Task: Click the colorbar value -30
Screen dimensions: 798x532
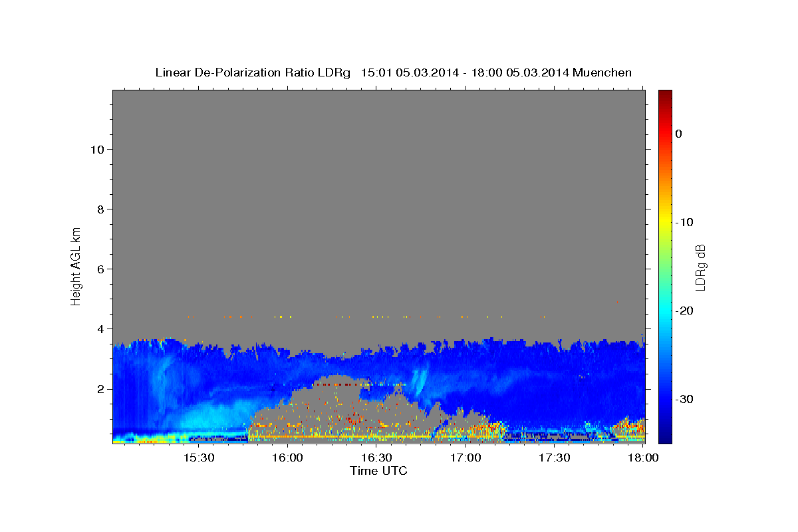Action: click(x=684, y=399)
